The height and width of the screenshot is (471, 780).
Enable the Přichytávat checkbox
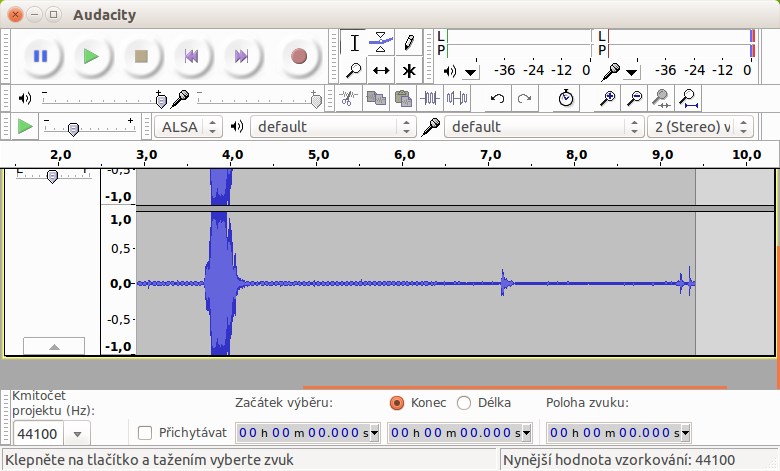point(145,433)
